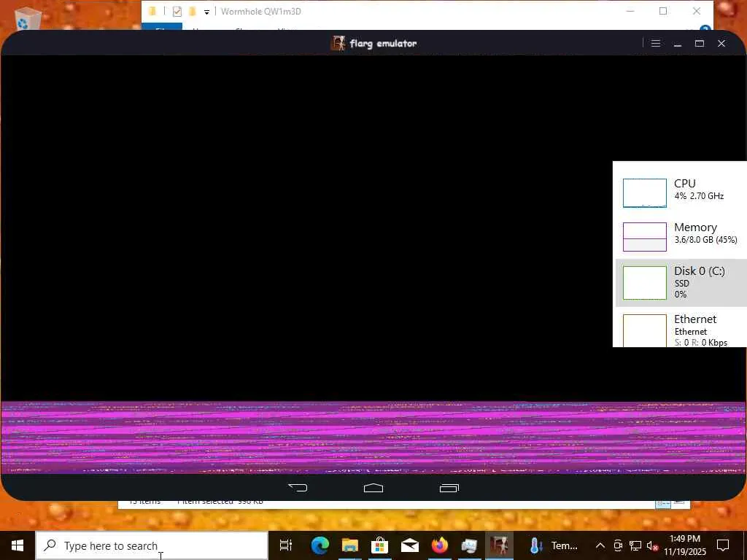Minimize the Wormhole QW1m3D explorer window
The width and height of the screenshot is (747, 560).
point(630,11)
